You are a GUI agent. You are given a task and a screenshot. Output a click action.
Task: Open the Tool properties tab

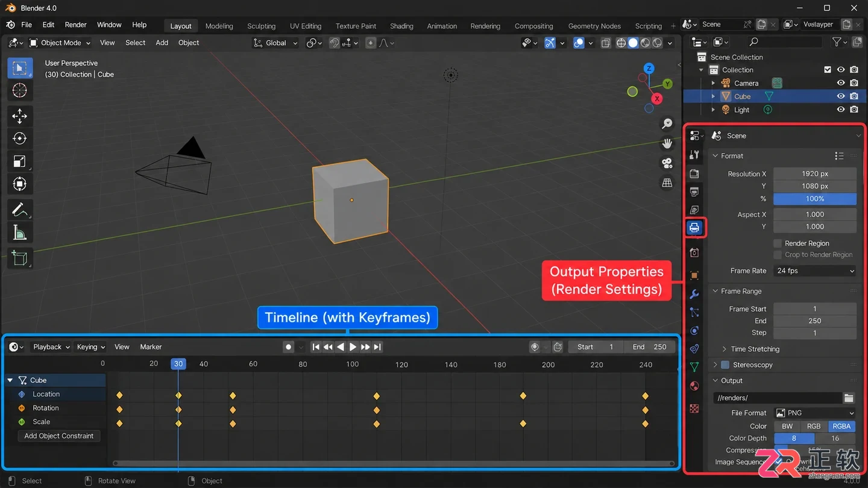click(694, 155)
